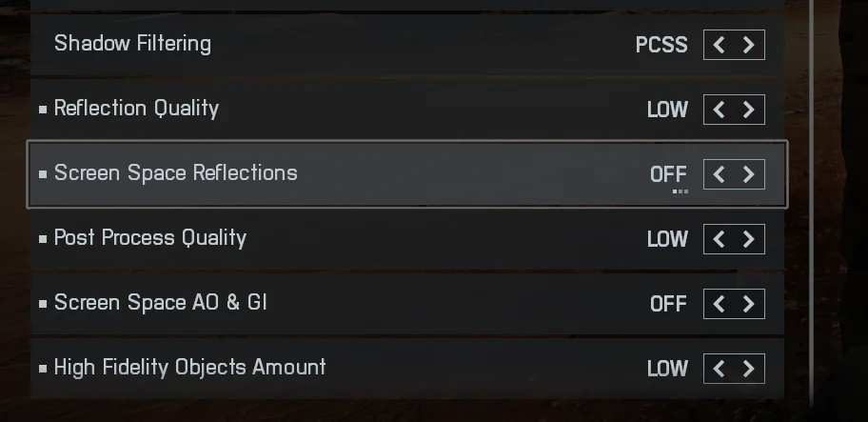
Task: Select the Screen Space AO & GI label
Action: pyautogui.click(x=160, y=303)
